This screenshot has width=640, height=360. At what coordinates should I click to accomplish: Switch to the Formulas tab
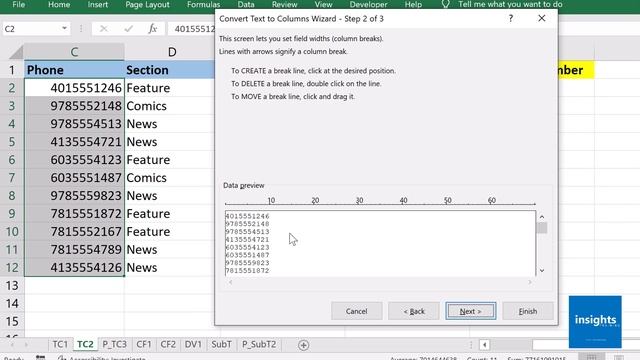(203, 4)
